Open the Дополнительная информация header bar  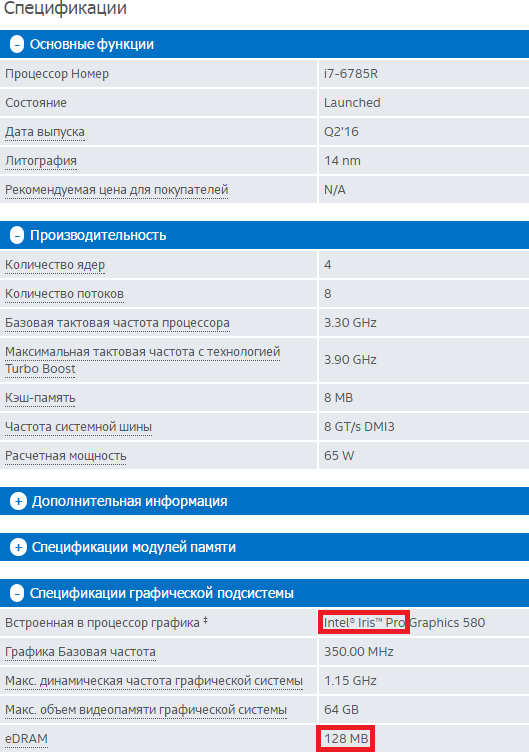[264, 501]
